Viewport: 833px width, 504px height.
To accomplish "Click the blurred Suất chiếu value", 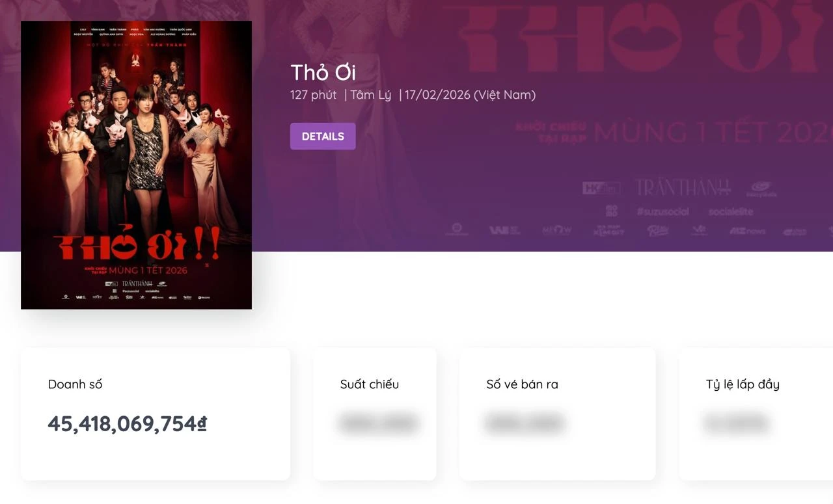I will 378,423.
